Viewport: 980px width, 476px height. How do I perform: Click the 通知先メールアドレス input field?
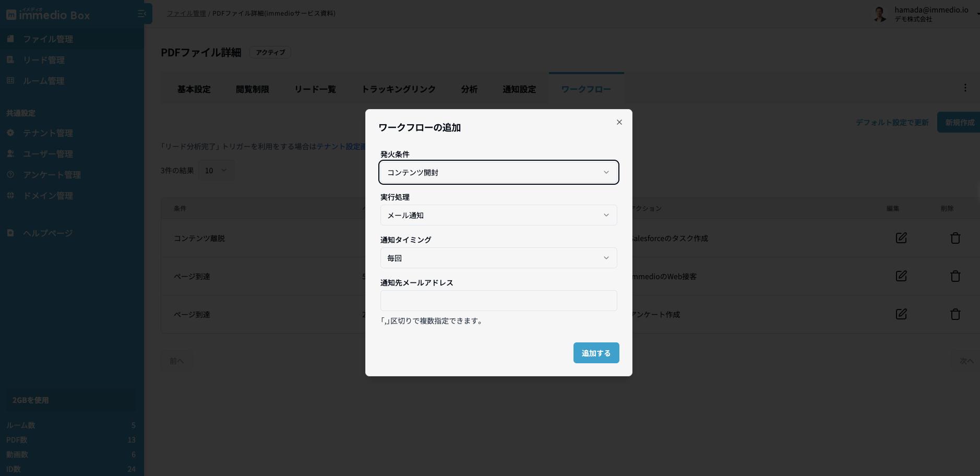(498, 301)
